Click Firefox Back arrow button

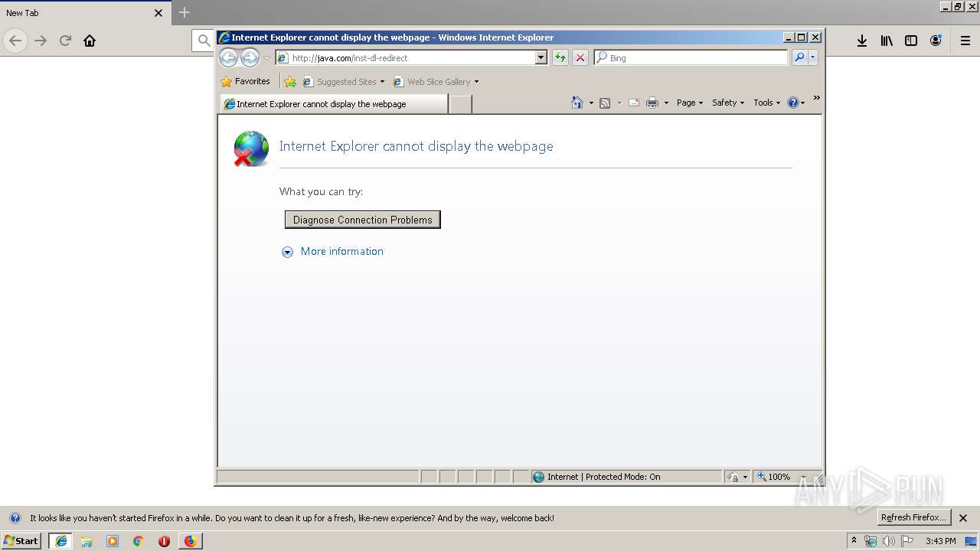coord(15,41)
